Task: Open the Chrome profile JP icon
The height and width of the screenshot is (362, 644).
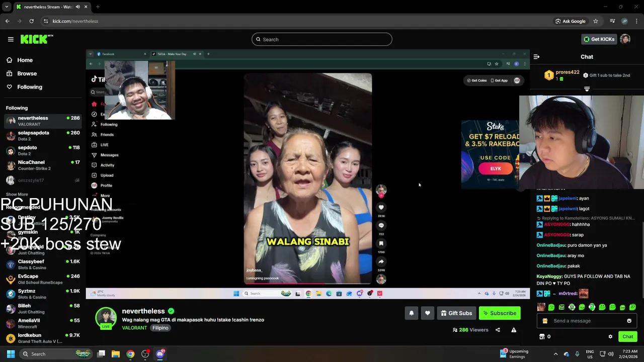Action: tap(624, 21)
